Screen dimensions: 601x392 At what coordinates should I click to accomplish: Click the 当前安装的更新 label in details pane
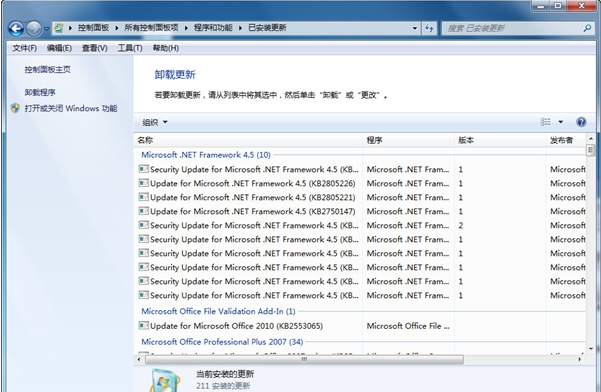click(x=225, y=374)
